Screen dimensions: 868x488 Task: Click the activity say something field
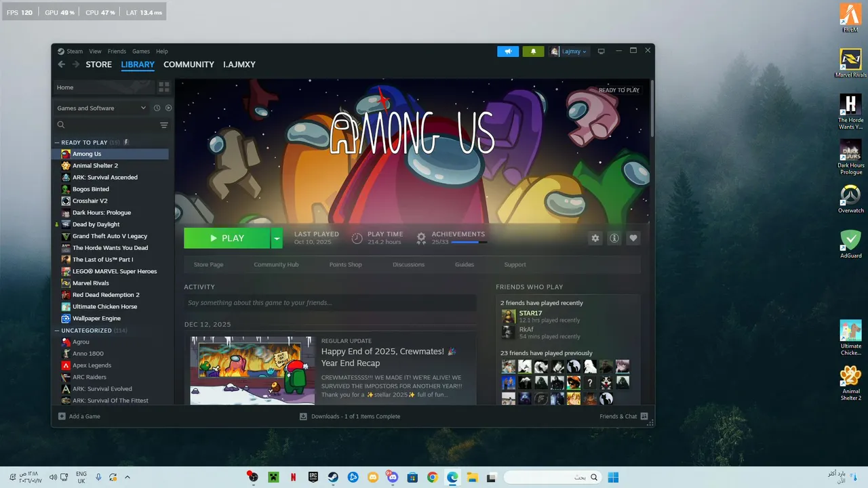pos(330,303)
